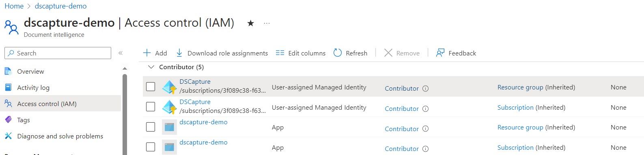Click the sidebar scroll up arrow
Screen dimensions: 644x155
(125, 68)
